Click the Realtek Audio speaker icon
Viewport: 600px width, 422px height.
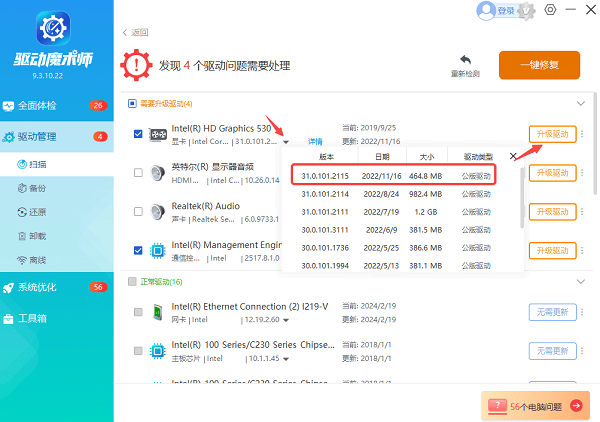point(158,212)
